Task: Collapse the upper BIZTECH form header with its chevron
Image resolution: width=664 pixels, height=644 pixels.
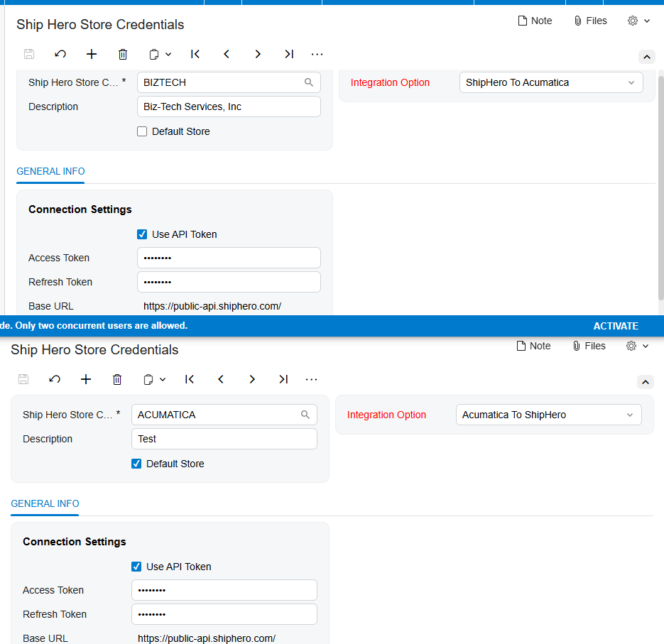Action: click(647, 57)
